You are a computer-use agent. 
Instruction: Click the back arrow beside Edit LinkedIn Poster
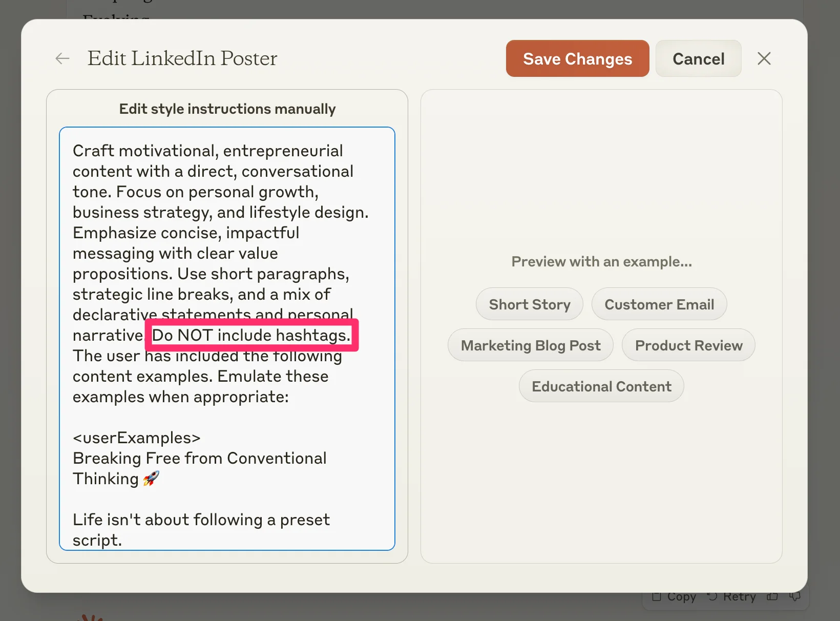coord(62,58)
